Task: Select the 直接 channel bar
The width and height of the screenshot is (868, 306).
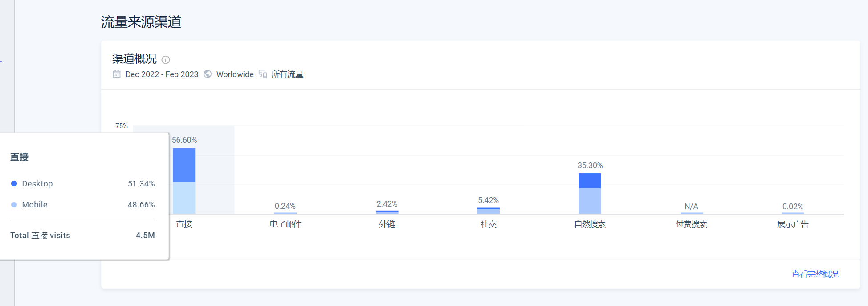Action: pos(184,181)
